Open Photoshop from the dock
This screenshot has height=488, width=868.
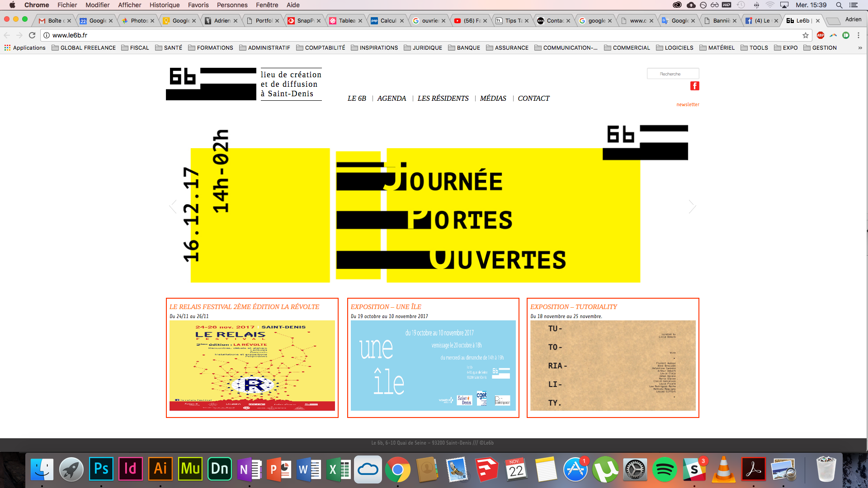[x=101, y=469]
